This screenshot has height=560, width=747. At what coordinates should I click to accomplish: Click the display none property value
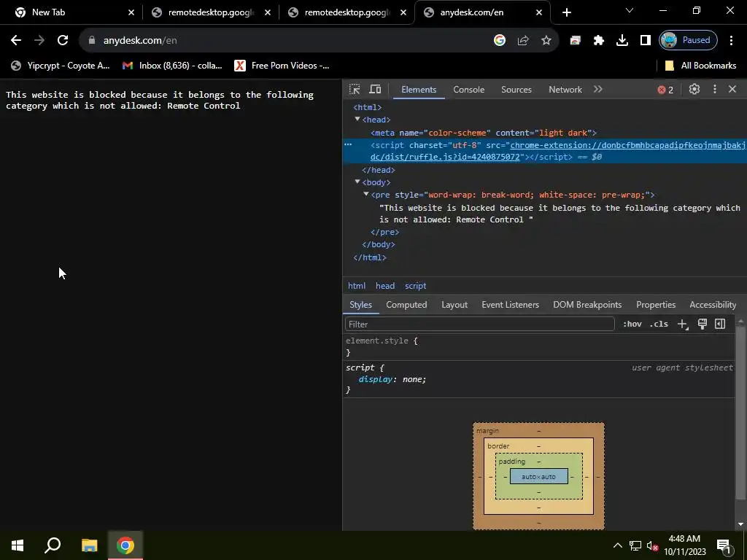[413, 379]
